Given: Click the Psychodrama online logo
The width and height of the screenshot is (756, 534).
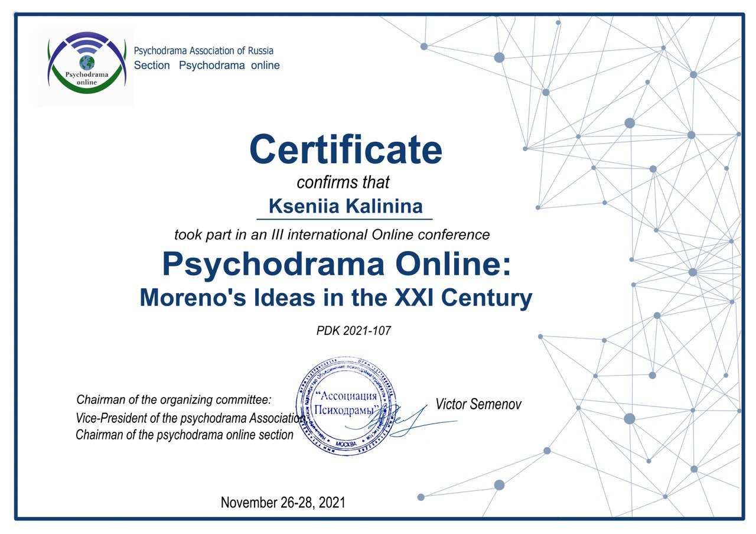Looking at the screenshot, I should click(87, 62).
